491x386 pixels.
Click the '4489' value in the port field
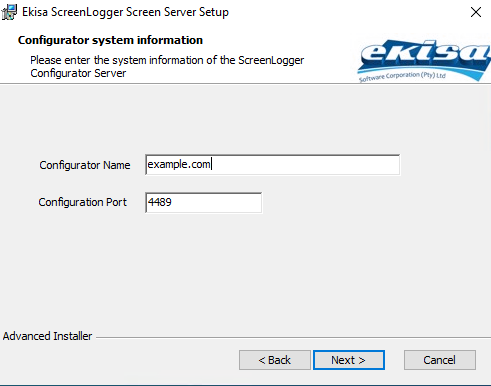160,202
